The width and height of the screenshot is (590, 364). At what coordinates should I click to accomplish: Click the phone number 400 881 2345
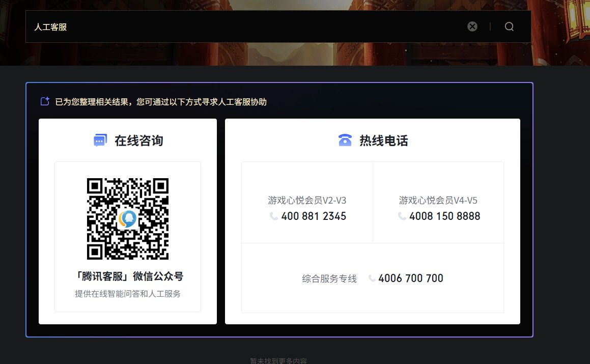click(x=314, y=216)
